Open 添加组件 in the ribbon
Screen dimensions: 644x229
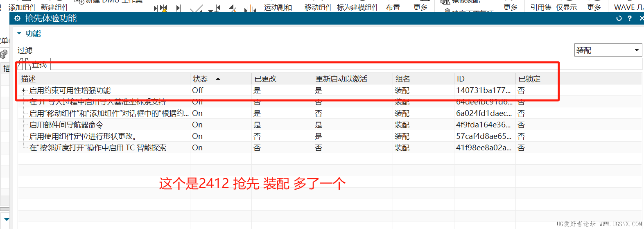(x=23, y=7)
